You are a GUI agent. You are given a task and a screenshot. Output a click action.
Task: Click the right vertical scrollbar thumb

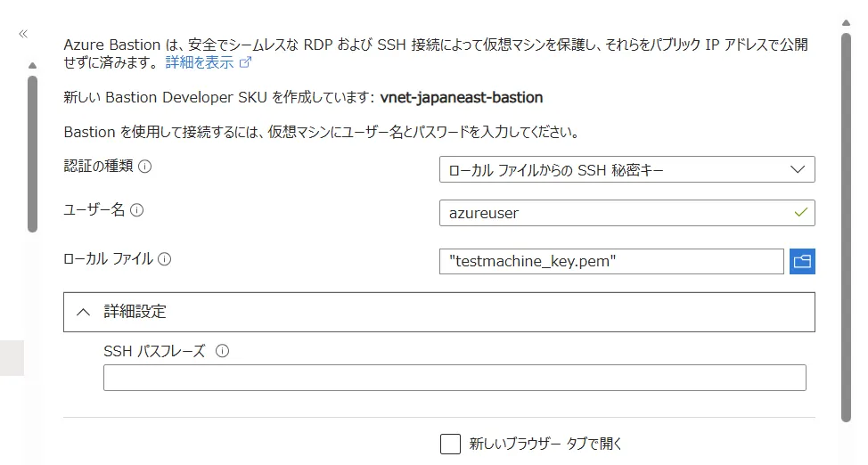pyautogui.click(x=846, y=223)
